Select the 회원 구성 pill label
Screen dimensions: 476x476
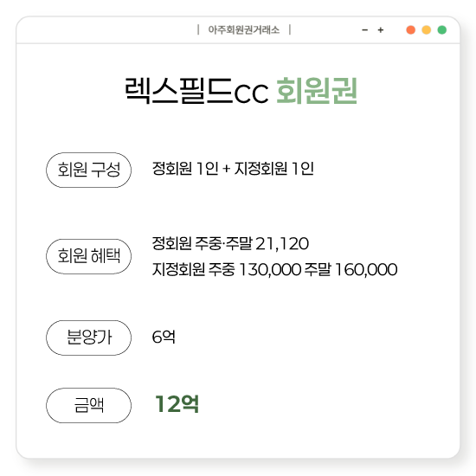(88, 170)
